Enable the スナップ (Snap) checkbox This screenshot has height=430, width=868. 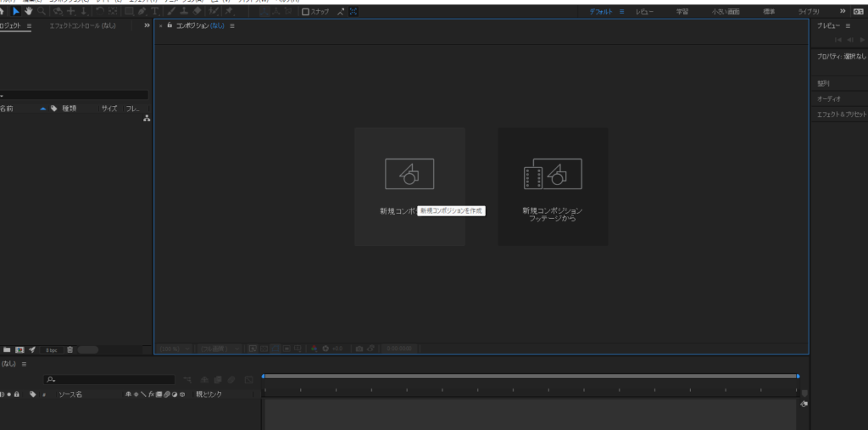(x=306, y=12)
